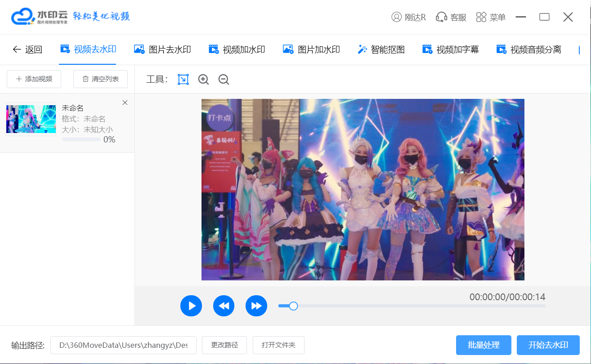
Task: Click the 未命名 file name text
Action: point(73,108)
